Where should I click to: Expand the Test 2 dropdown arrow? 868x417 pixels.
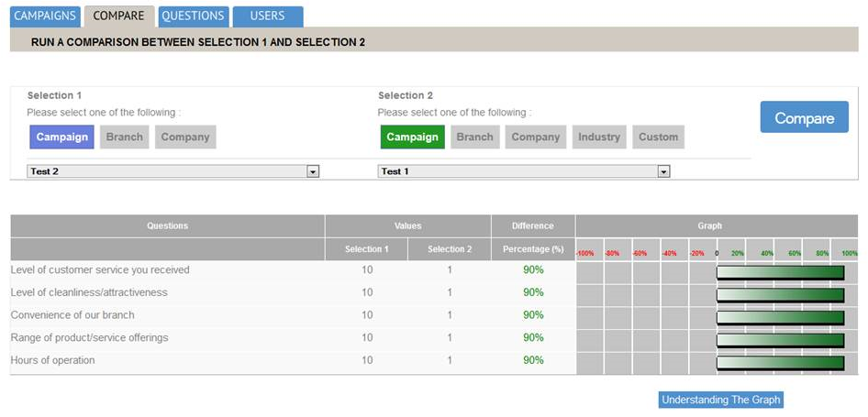point(312,171)
